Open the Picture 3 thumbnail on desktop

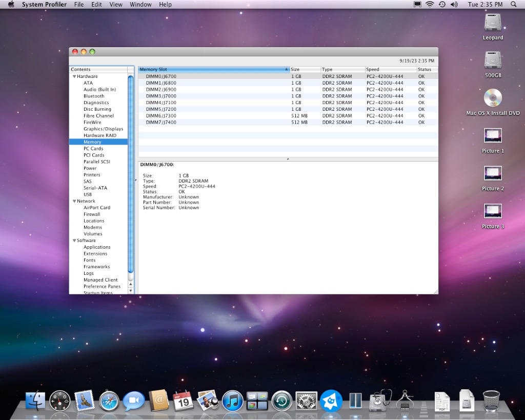[x=493, y=211]
